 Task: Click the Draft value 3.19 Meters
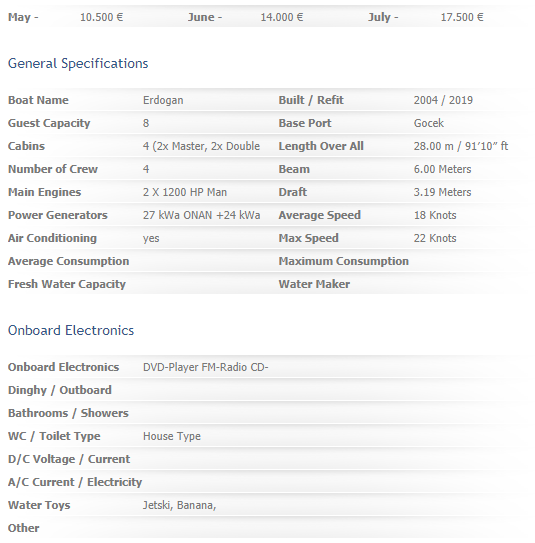[443, 192]
